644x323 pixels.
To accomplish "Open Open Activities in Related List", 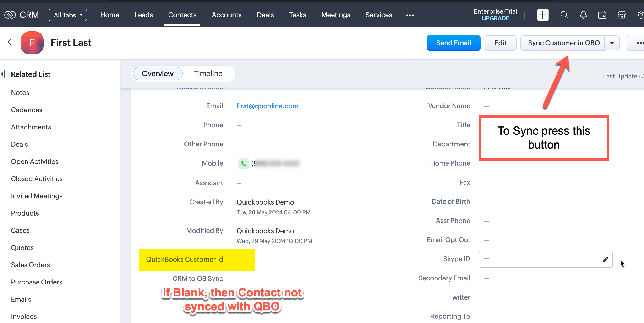I will point(34,162).
